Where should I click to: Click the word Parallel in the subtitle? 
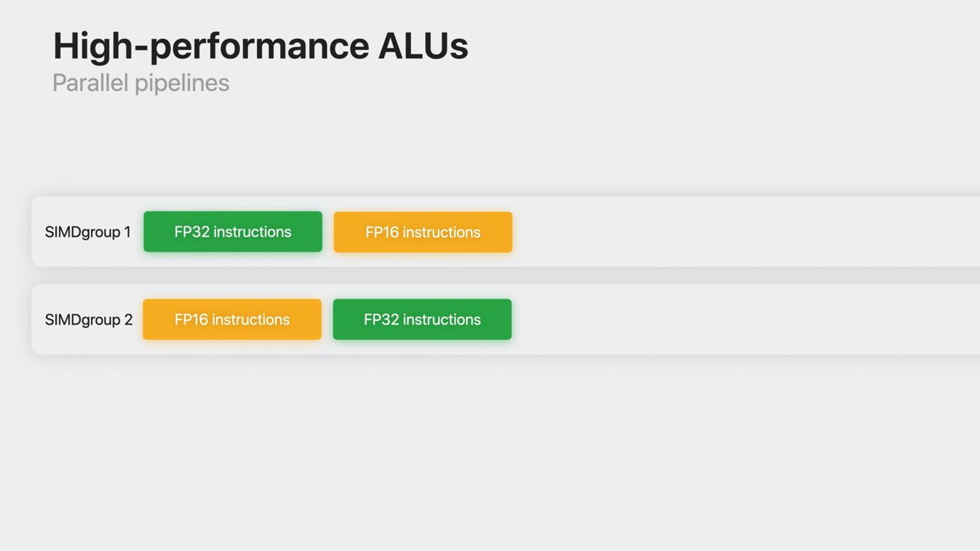coord(90,82)
